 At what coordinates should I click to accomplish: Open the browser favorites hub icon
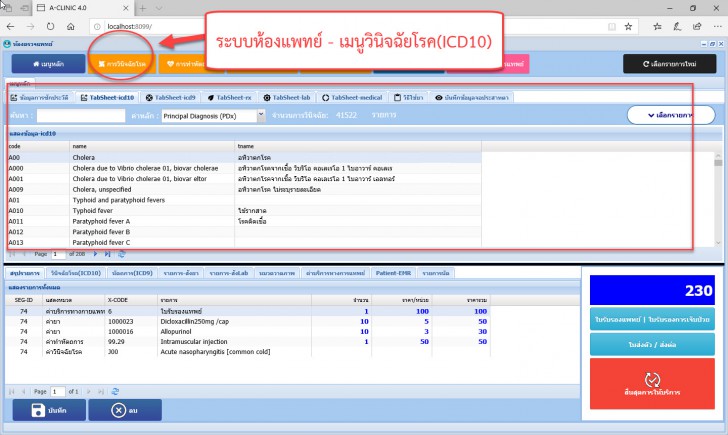pyautogui.click(x=657, y=27)
